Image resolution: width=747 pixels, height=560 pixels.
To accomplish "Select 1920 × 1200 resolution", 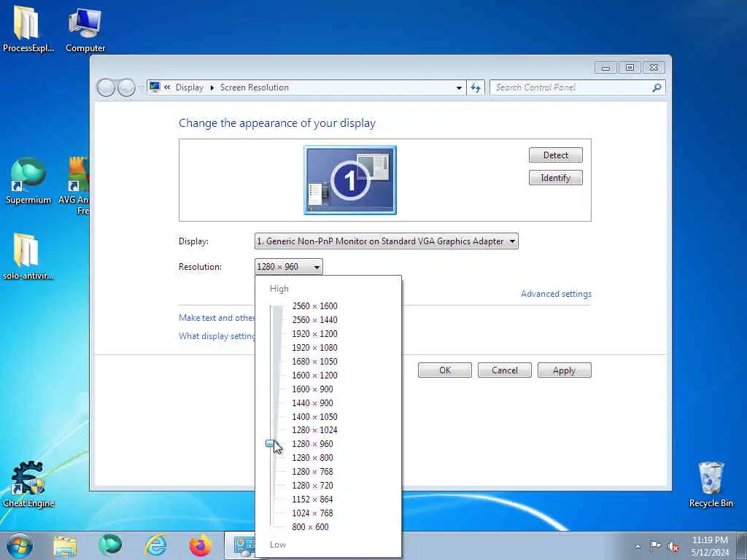I will click(314, 333).
